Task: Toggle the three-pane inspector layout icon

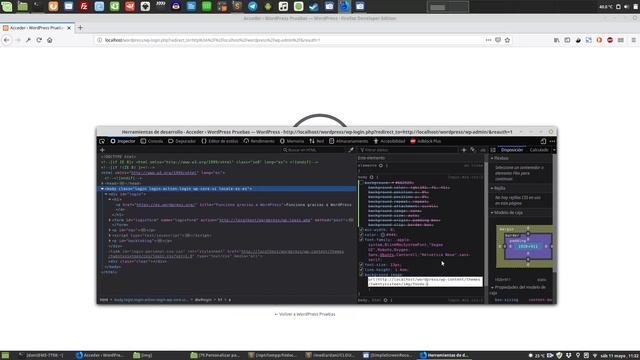Action: coord(493,150)
